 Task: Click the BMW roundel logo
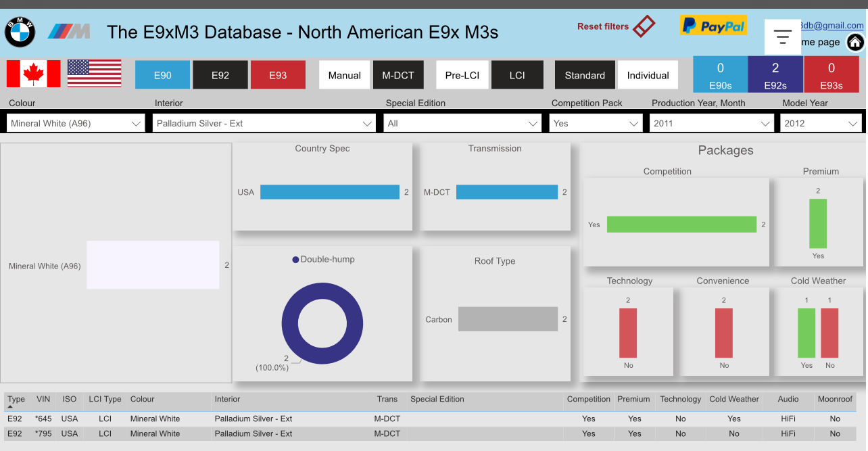[20, 32]
